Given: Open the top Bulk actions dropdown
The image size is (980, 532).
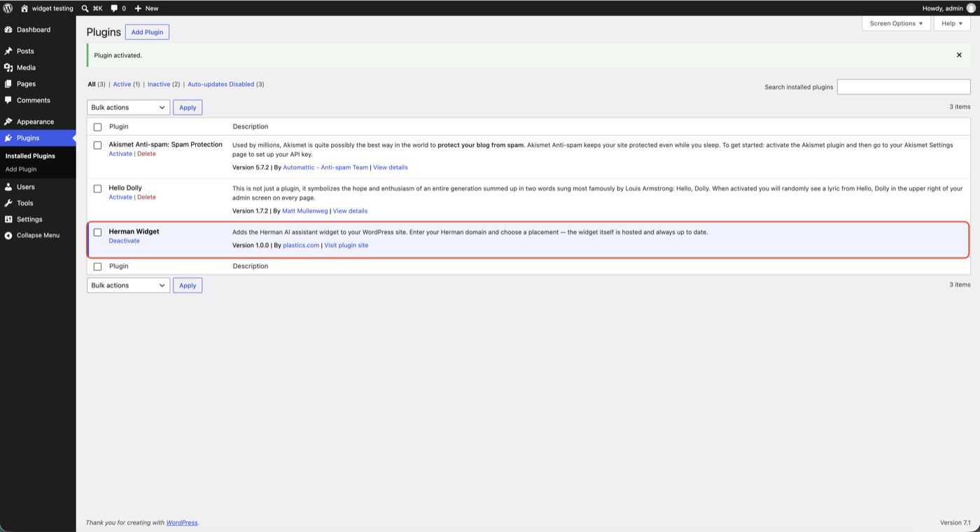Looking at the screenshot, I should pyautogui.click(x=128, y=107).
